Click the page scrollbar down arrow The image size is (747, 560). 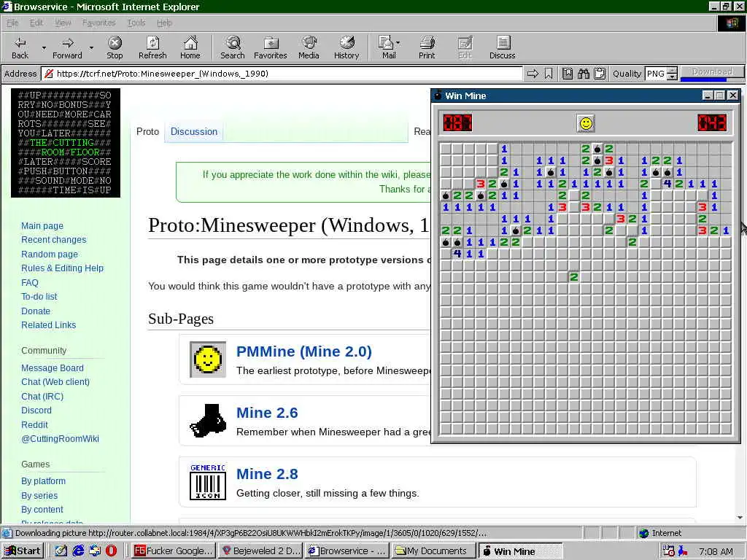click(x=740, y=518)
